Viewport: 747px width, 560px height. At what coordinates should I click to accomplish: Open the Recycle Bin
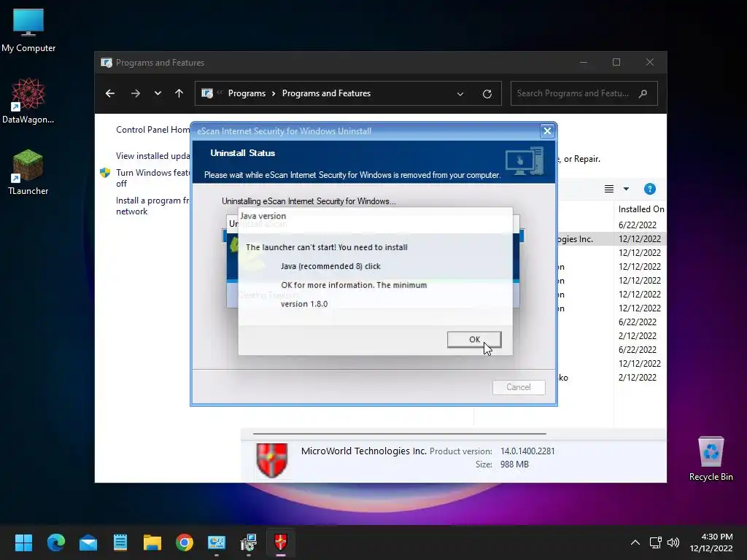[x=711, y=459]
